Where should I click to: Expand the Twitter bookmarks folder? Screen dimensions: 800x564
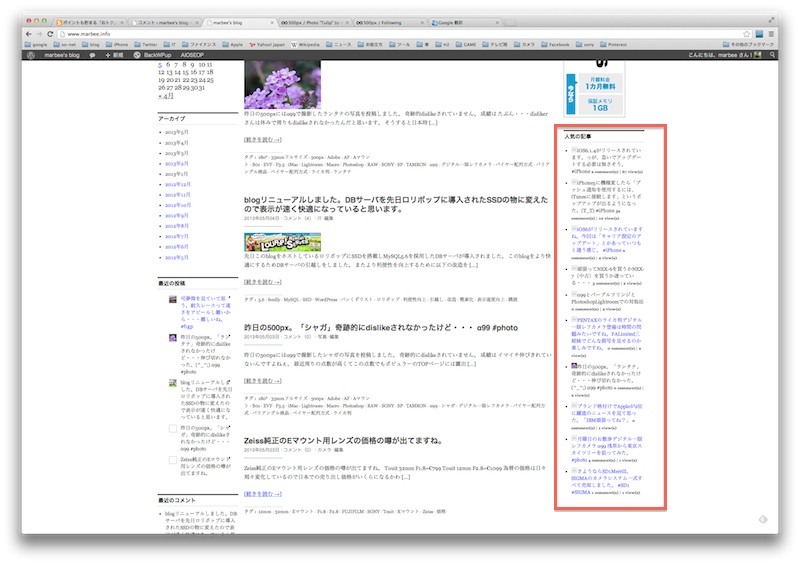coord(146,44)
